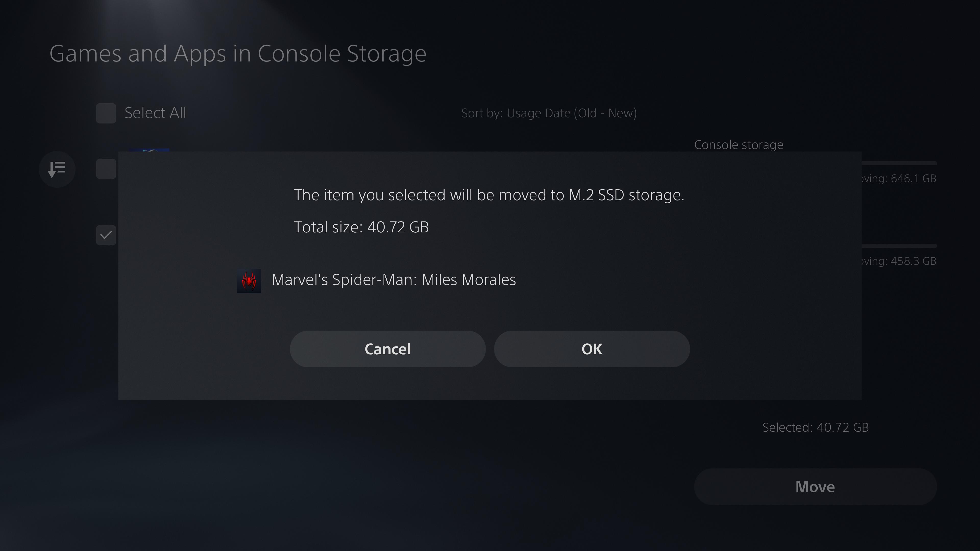Select Marvel's Spider-Man: Miles Morales title text
980x551 pixels.
[393, 280]
